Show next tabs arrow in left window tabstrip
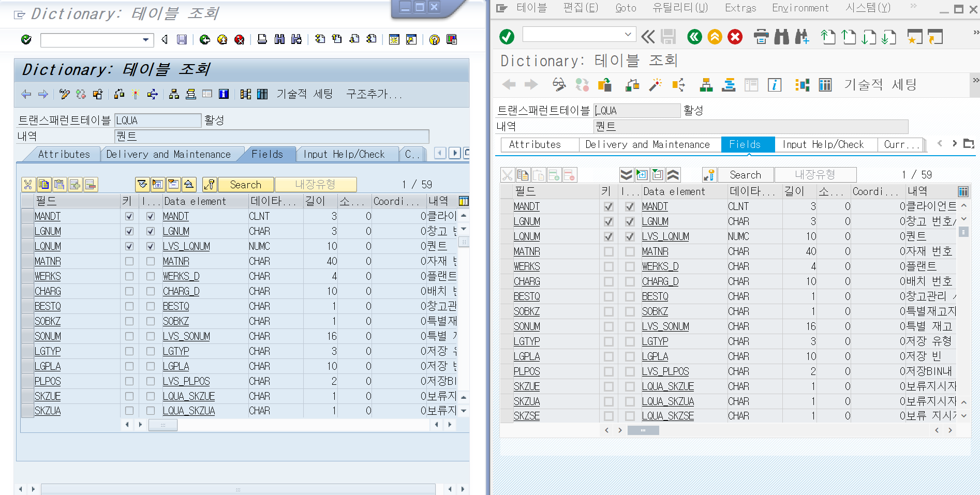The width and height of the screenshot is (980, 495). [x=454, y=153]
